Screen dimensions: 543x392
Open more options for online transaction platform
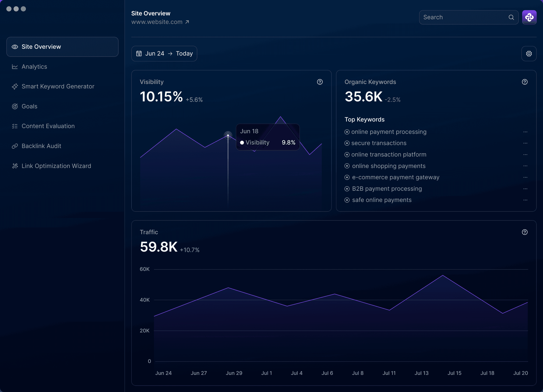click(x=525, y=155)
